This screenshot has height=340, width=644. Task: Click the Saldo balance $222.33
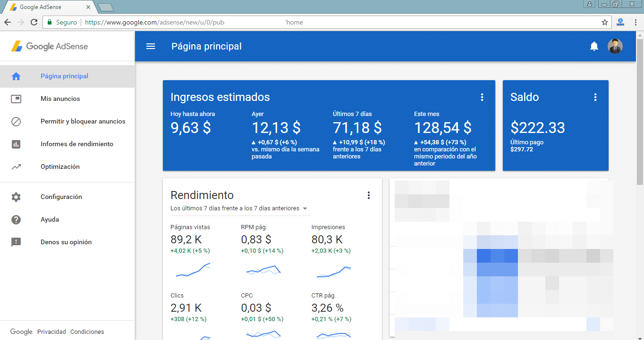tap(538, 128)
